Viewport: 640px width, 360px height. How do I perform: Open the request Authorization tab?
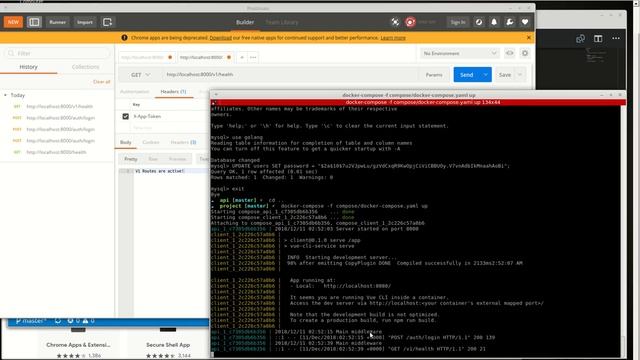pos(135,92)
